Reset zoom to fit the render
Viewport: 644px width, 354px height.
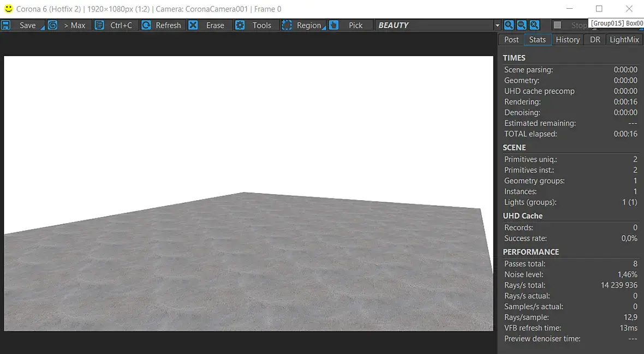534,25
